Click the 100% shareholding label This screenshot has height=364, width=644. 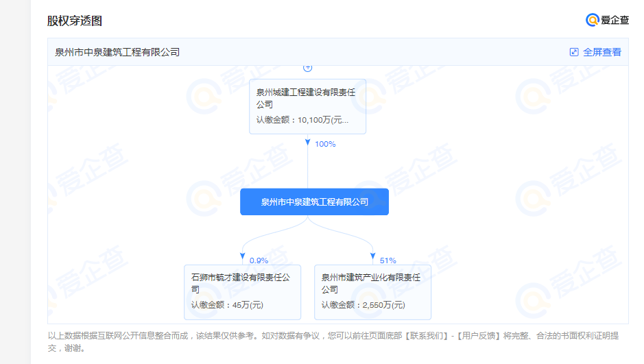tap(325, 144)
